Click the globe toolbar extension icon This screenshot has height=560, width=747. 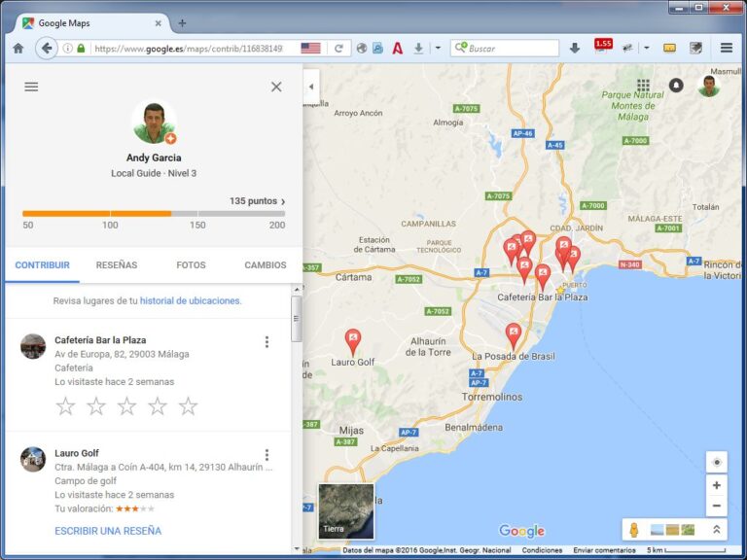pos(362,48)
